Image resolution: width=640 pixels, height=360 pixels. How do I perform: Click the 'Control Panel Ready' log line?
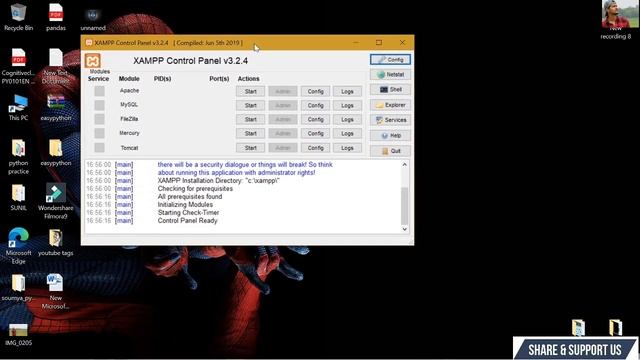(x=187, y=221)
